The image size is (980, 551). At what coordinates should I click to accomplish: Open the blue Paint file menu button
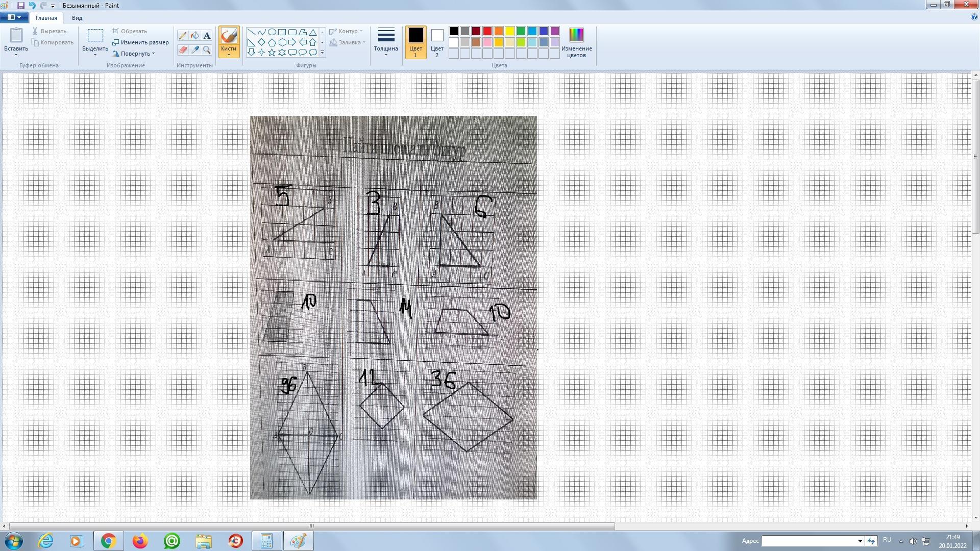14,17
